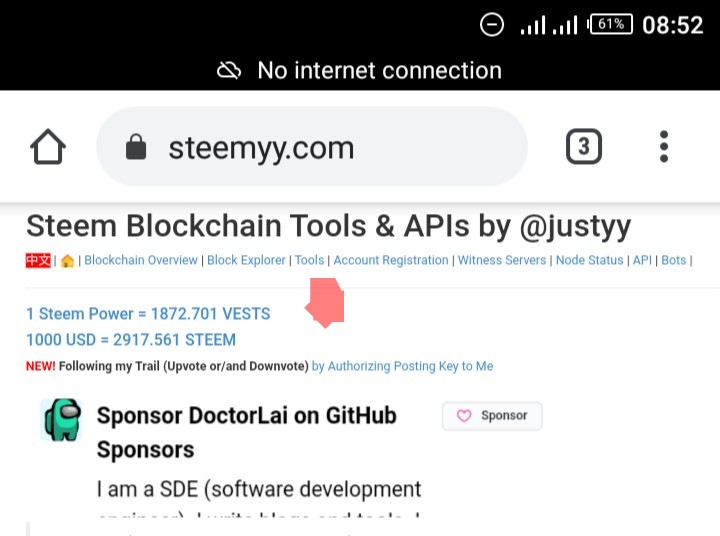
Task: Tap the browser home icon
Action: pyautogui.click(x=48, y=148)
